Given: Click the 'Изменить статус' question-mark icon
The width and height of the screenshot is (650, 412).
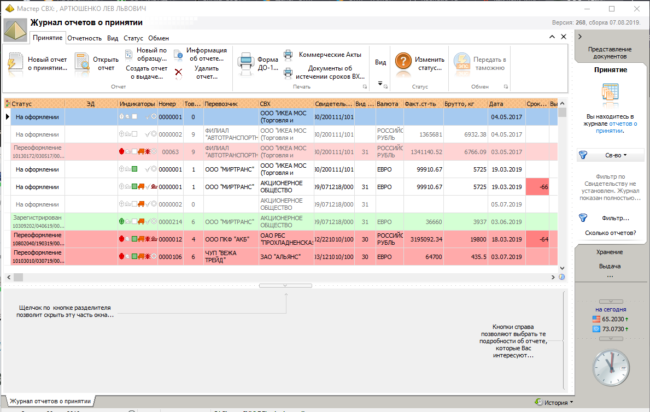Looking at the screenshot, I should 402,62.
